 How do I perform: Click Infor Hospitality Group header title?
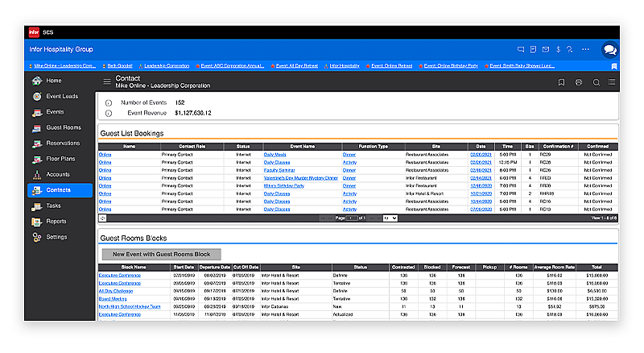tap(61, 49)
